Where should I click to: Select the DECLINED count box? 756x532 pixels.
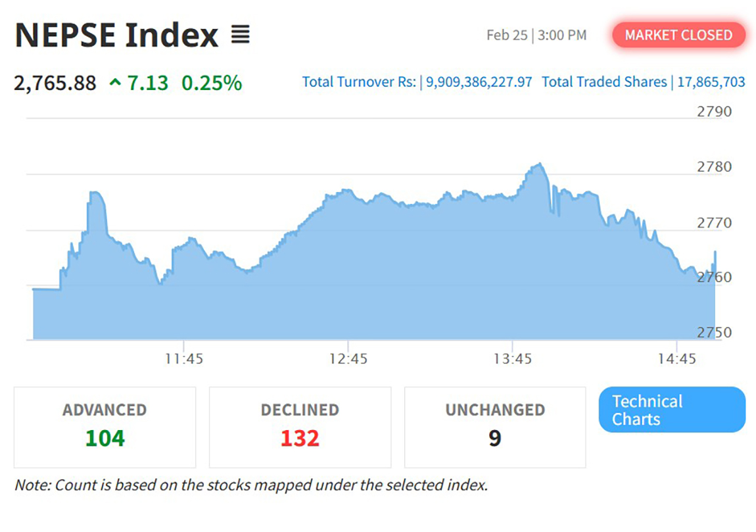click(300, 427)
